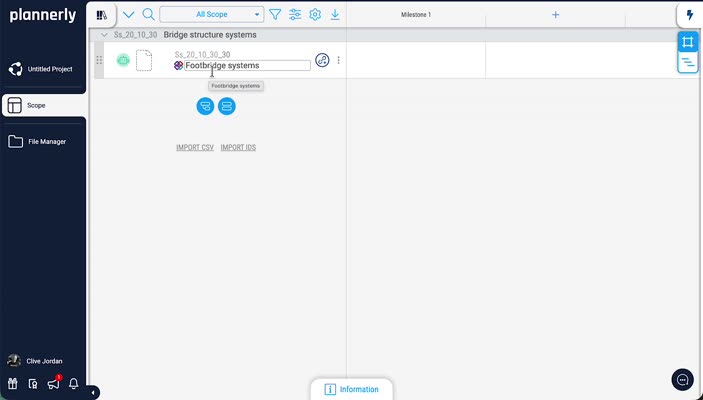Select the Milestone 1 column header

click(x=416, y=15)
